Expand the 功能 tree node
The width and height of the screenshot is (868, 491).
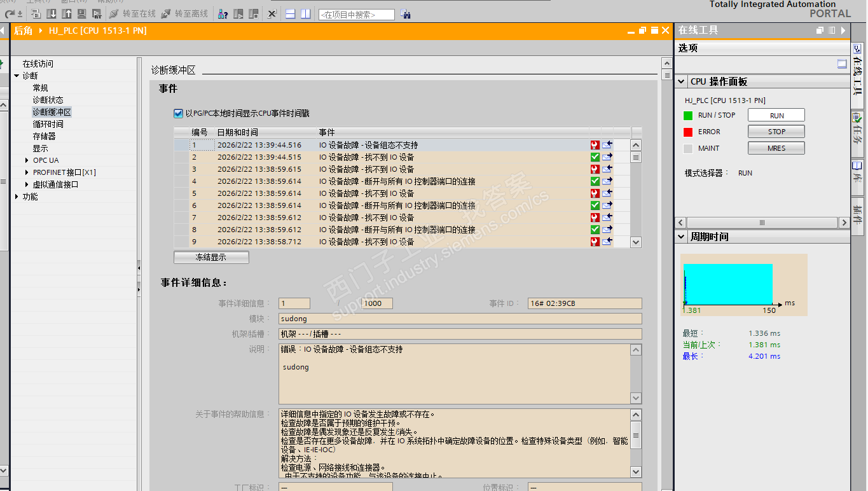tap(17, 197)
